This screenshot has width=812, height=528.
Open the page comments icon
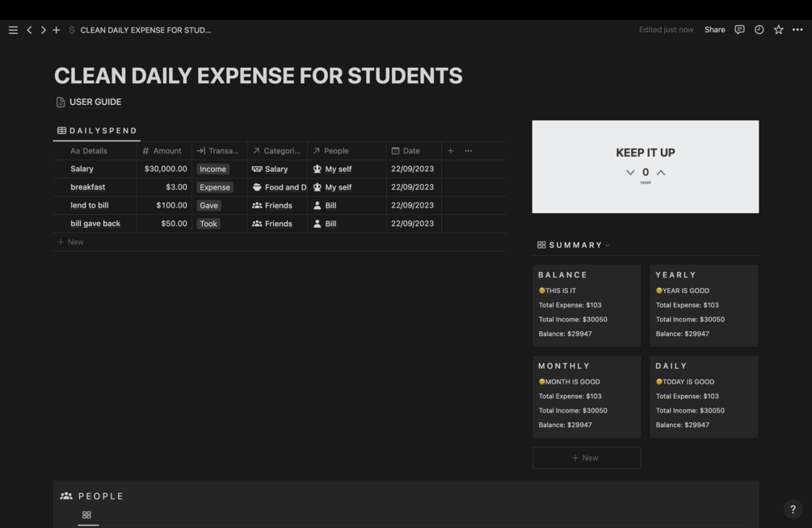coord(739,30)
